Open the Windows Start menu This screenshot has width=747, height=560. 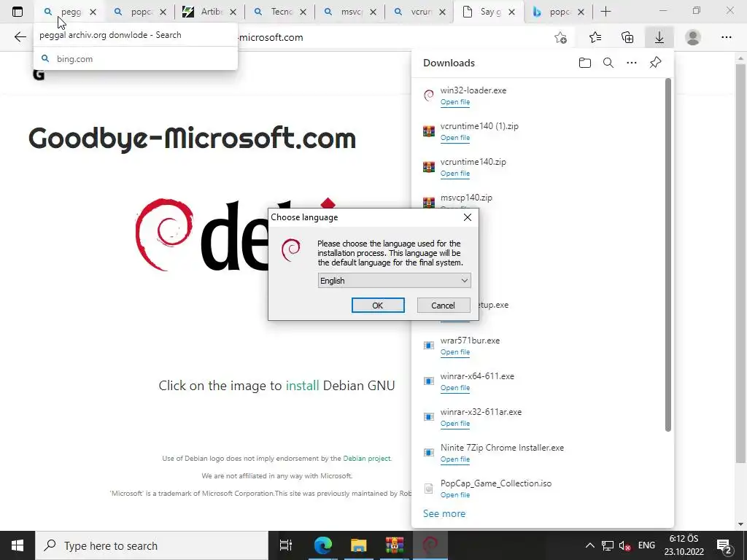coord(18,545)
